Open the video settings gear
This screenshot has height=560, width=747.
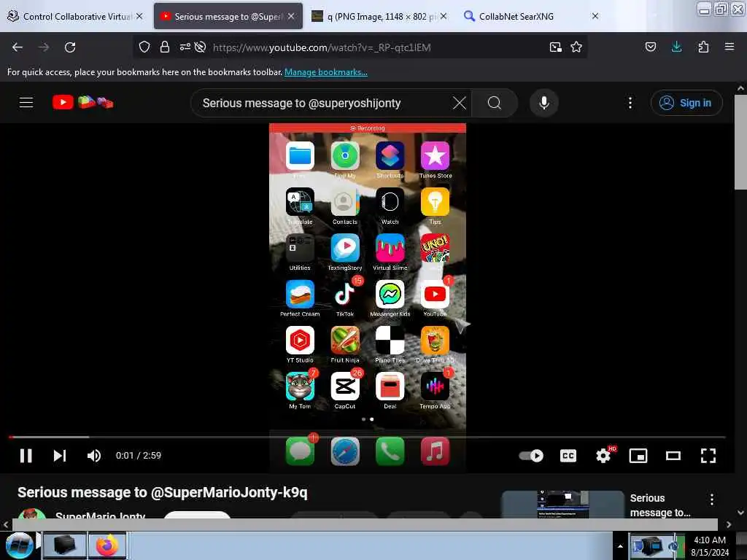coord(603,456)
